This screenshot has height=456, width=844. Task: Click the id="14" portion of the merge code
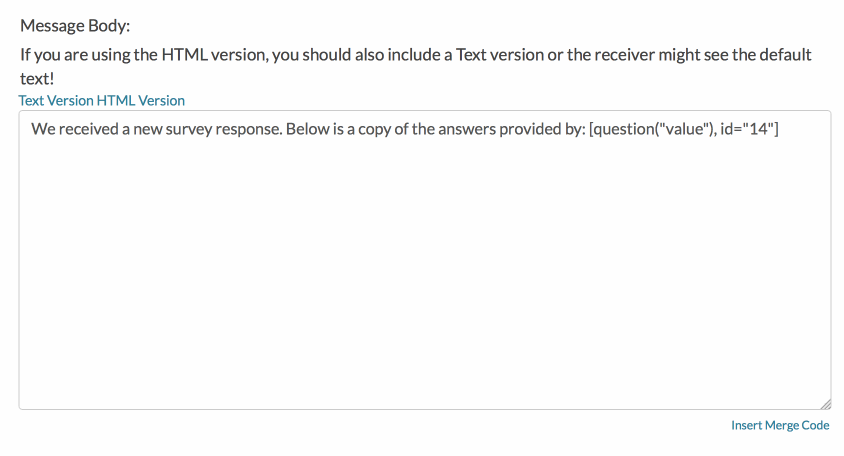coord(746,129)
